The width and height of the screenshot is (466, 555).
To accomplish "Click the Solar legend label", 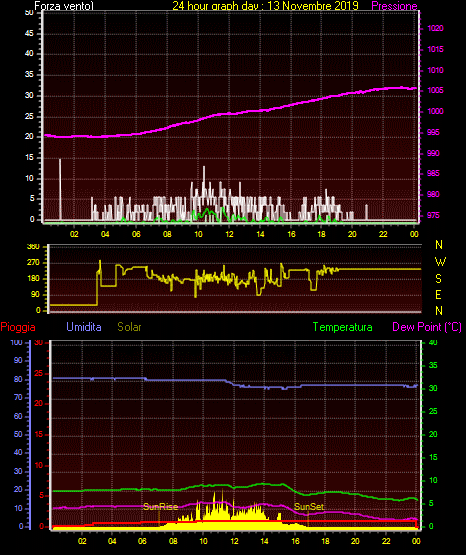I will point(130,327).
